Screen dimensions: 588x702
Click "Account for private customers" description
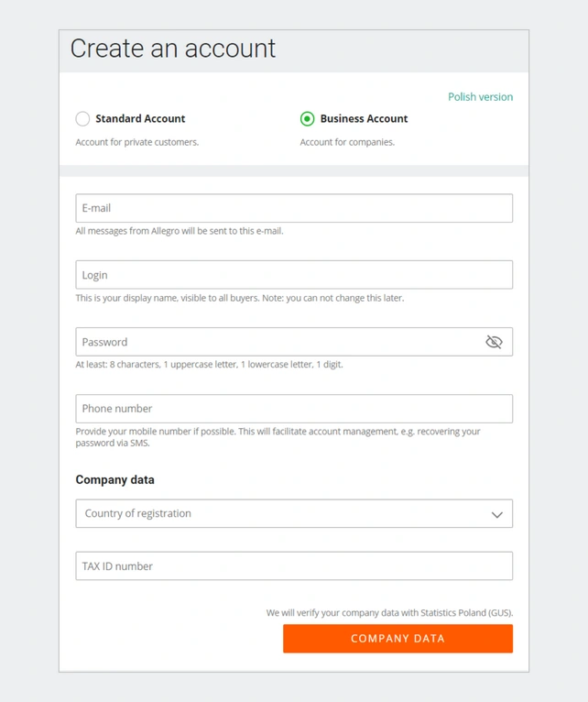click(x=136, y=142)
